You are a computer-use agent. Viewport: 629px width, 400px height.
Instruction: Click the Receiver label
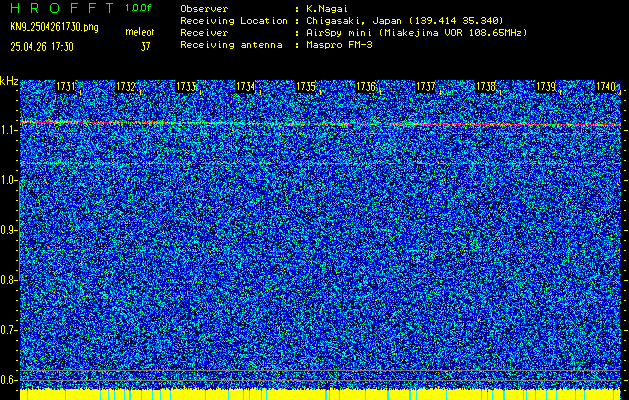pyautogui.click(x=204, y=32)
